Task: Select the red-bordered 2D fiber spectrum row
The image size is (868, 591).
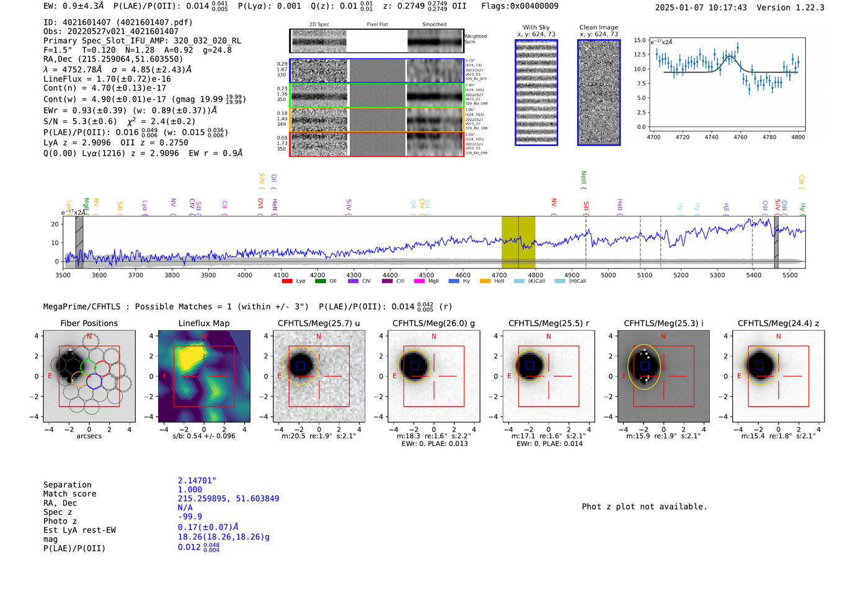Action: [377, 144]
